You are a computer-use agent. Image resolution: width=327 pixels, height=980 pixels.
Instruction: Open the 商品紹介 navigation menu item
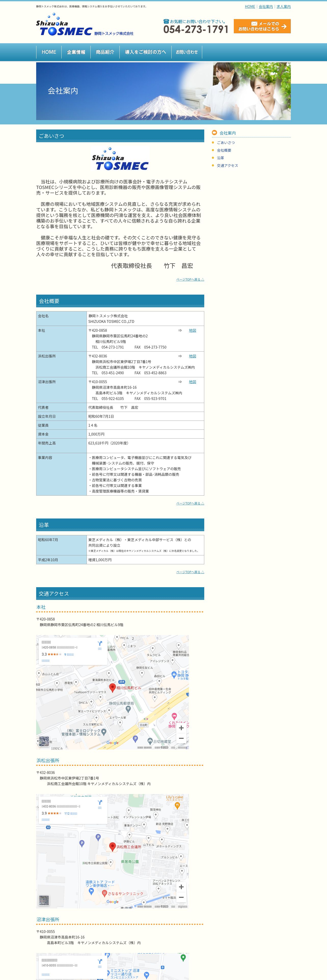point(105,52)
